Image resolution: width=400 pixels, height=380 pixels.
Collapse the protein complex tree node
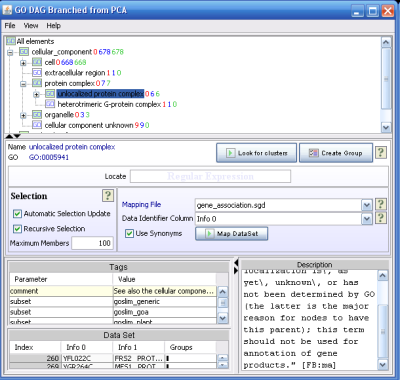tap(23, 84)
